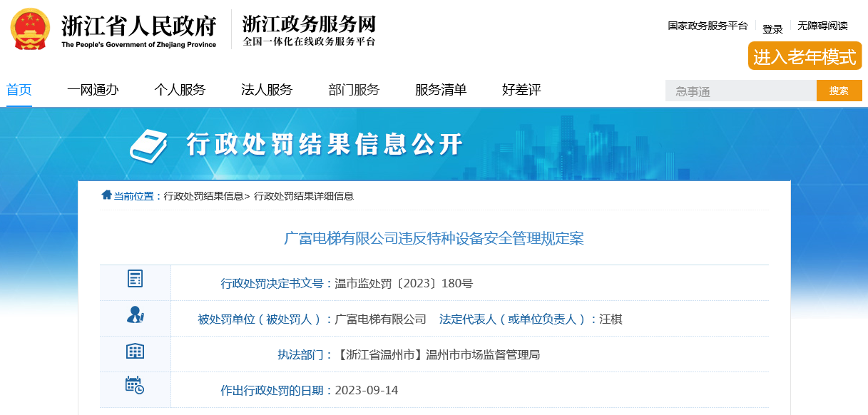Open 无障碍阅读 accessibility reading
868x415 pixels.
point(822,26)
